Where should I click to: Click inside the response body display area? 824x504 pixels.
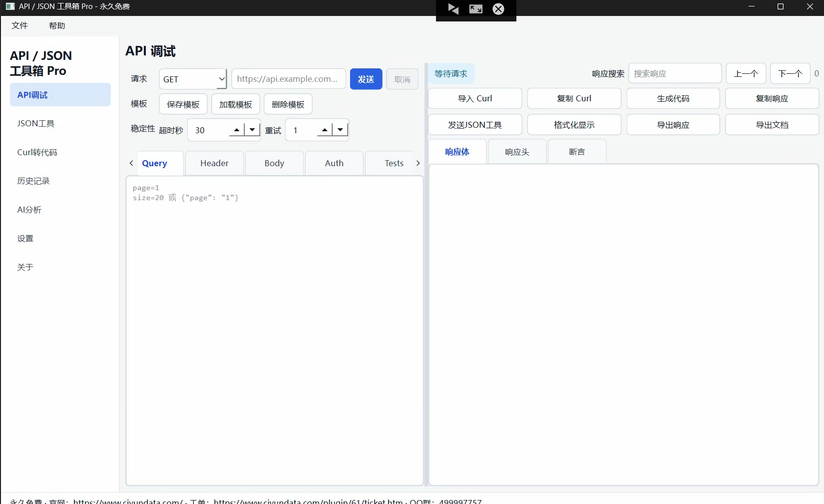pos(624,324)
